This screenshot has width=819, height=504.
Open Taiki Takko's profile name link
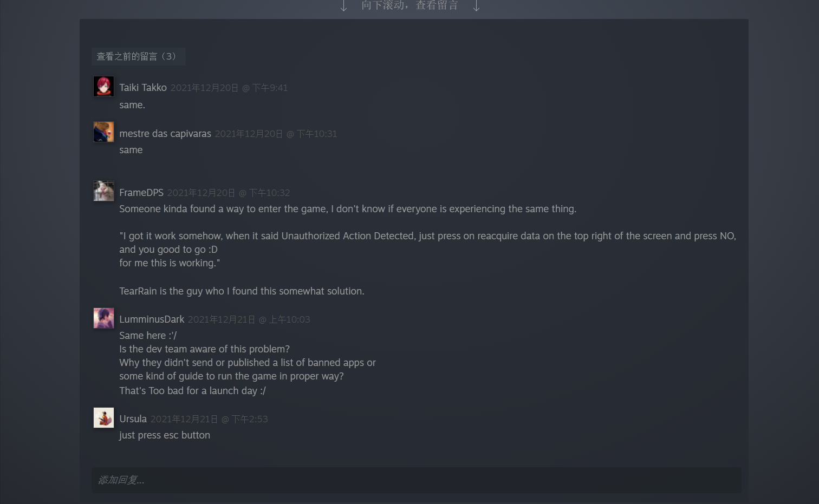[143, 88]
